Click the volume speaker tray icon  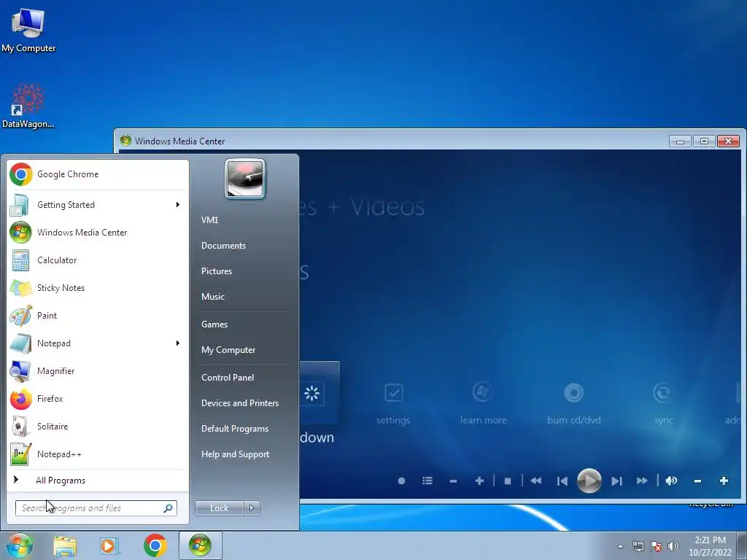pyautogui.click(x=673, y=546)
